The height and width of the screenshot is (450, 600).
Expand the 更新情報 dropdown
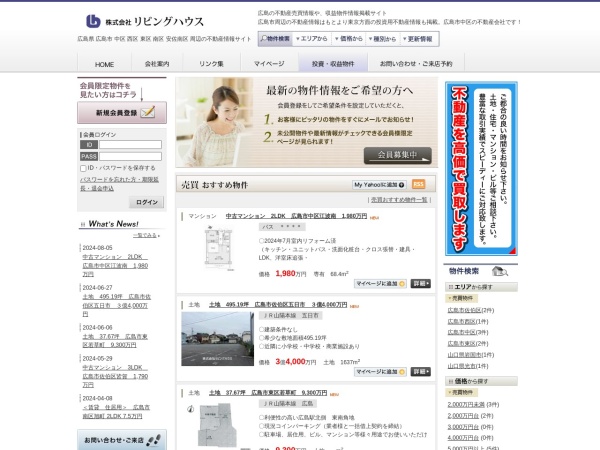pyautogui.click(x=417, y=39)
